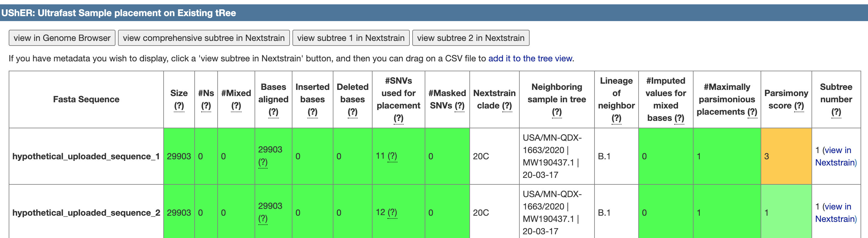Click the (?) help under #Mixed header
The width and height of the screenshot is (868, 238).
pos(236,106)
